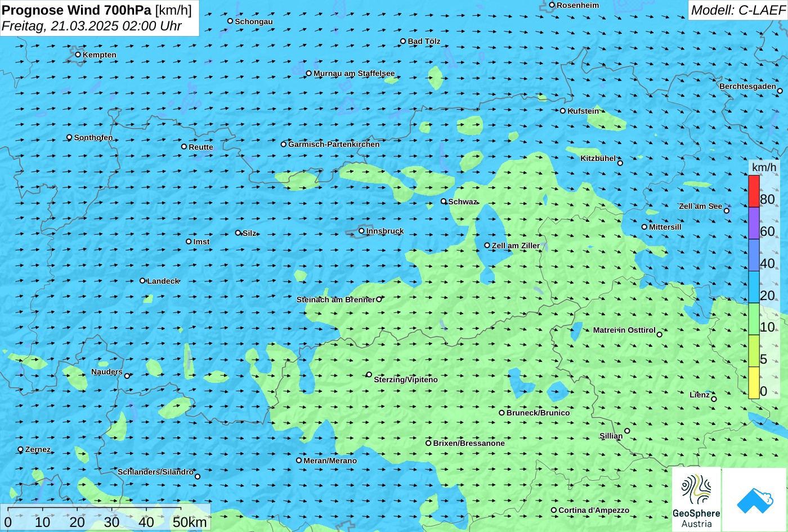Viewport: 788px width, 532px height.
Task: Click the Zell am Ziller label
Action: pos(516,245)
